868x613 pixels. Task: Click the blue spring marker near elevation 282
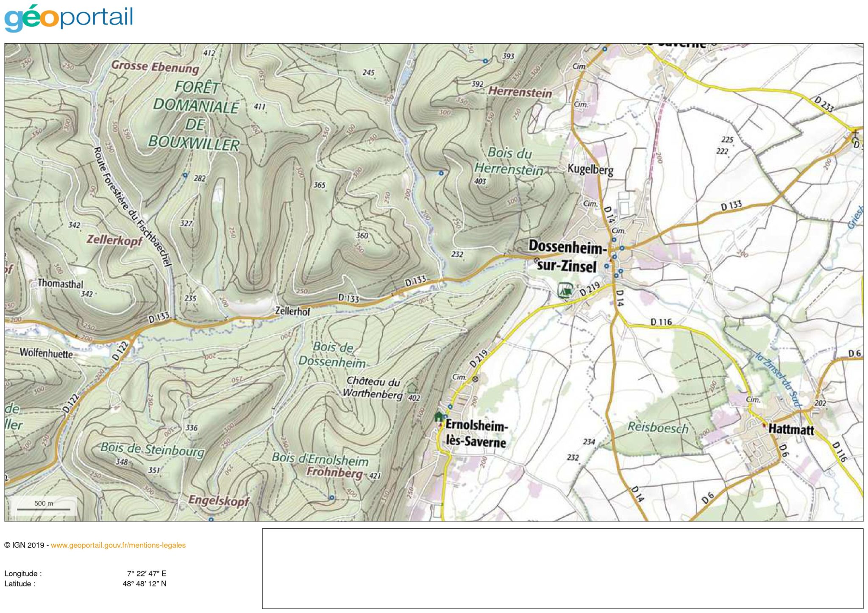pos(185,175)
